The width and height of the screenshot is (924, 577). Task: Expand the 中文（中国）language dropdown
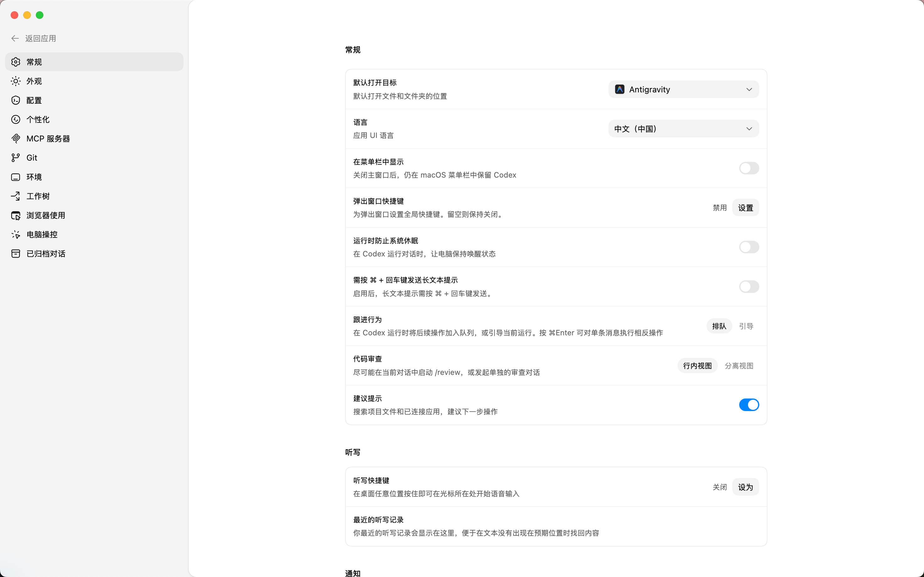(x=683, y=129)
